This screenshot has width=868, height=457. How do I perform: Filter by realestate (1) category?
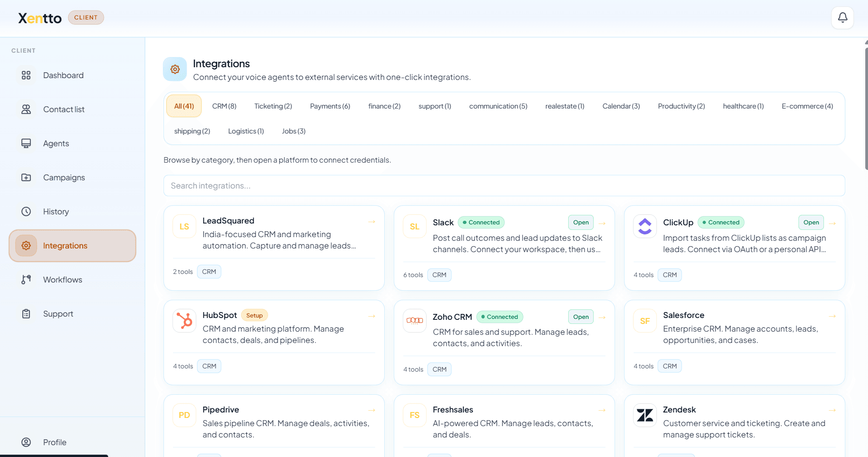click(x=565, y=106)
